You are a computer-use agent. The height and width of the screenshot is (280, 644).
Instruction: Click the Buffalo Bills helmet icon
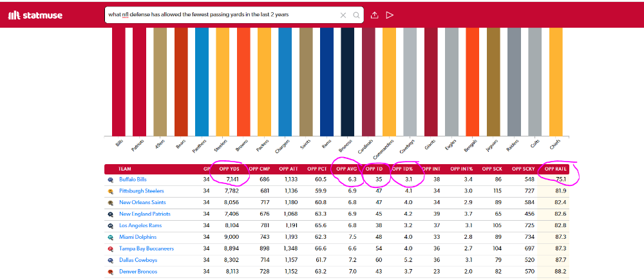111,180
